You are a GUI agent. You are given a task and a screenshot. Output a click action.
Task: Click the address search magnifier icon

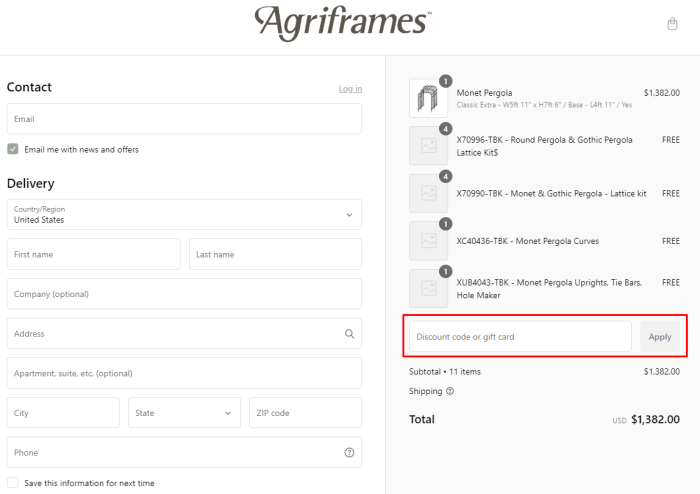click(x=349, y=334)
